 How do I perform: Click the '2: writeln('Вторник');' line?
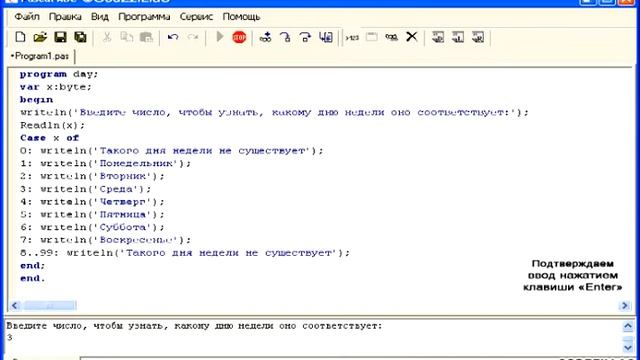(x=92, y=176)
